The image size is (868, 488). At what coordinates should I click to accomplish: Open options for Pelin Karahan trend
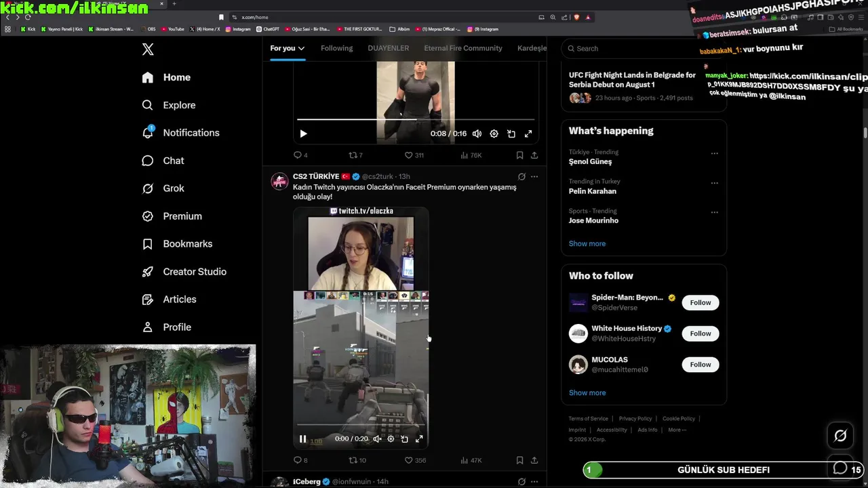(x=714, y=183)
